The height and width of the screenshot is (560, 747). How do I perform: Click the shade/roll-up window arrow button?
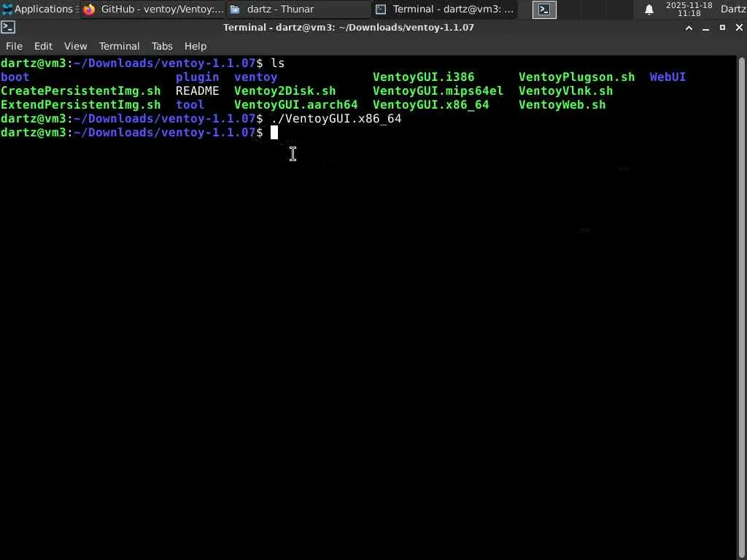pos(689,28)
